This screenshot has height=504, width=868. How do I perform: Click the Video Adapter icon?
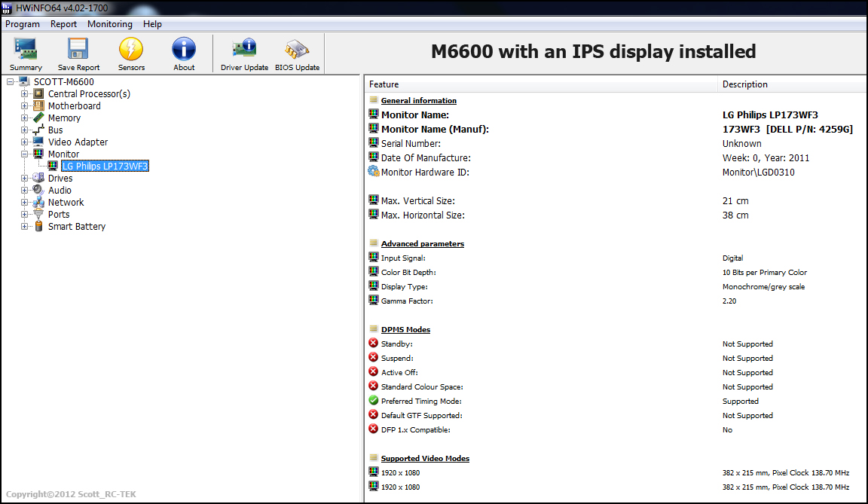click(x=38, y=142)
